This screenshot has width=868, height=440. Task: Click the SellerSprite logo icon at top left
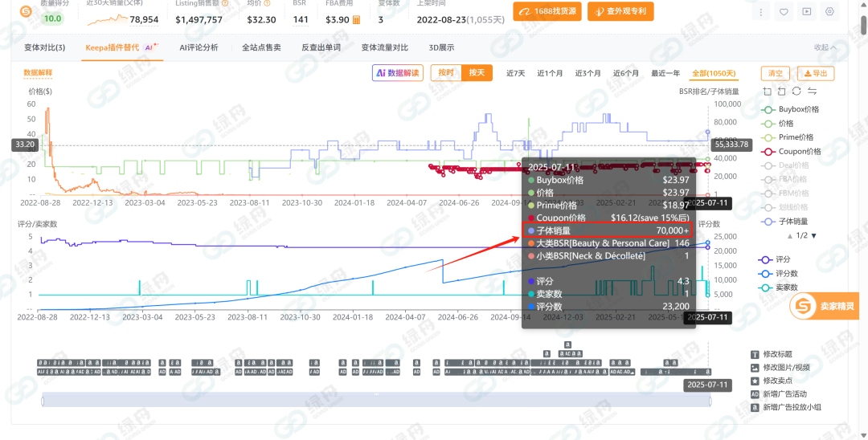click(x=26, y=11)
